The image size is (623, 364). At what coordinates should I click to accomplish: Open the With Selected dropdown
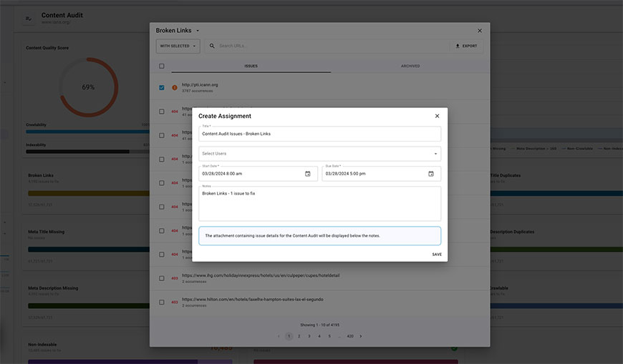(x=178, y=46)
